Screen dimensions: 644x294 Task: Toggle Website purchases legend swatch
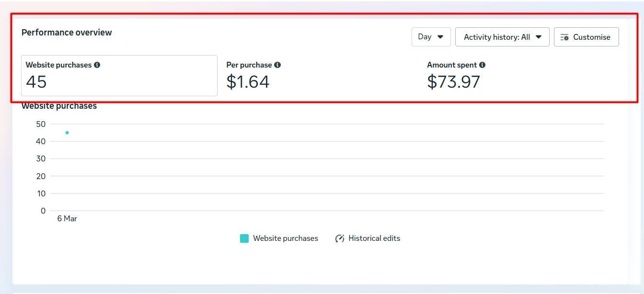pos(244,238)
